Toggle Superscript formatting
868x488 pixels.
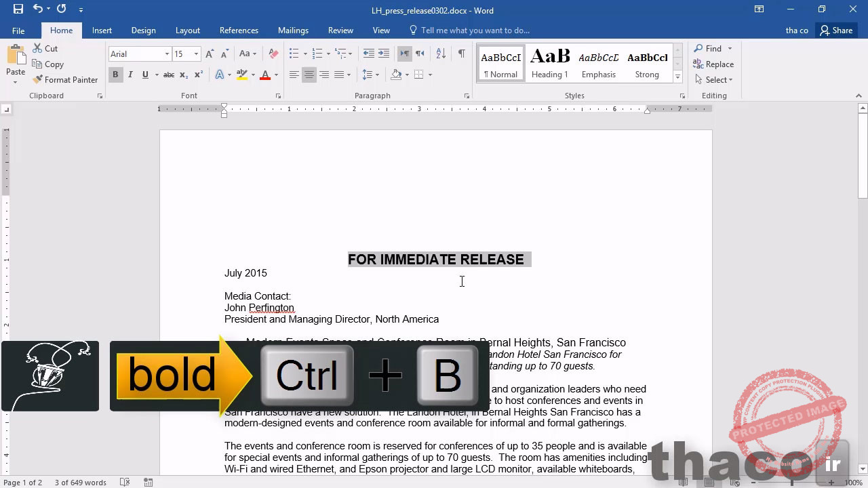(x=197, y=75)
